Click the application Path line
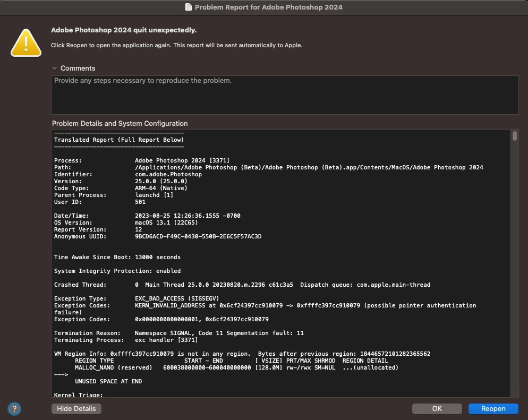 pyautogui.click(x=268, y=167)
